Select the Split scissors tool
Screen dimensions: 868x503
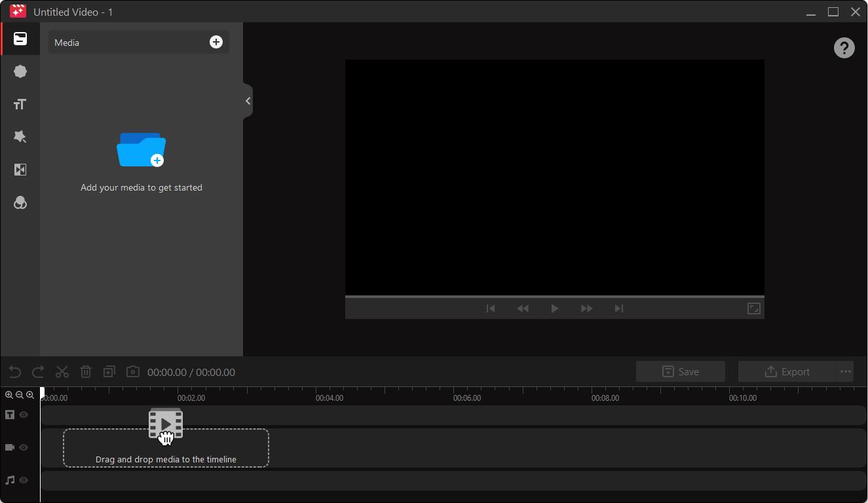(62, 372)
